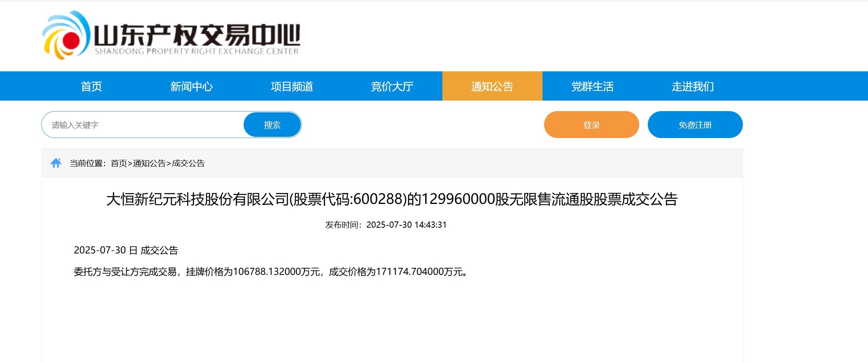Click the blue 免费注册 register button
Image resolution: width=868 pixels, height=363 pixels.
tap(695, 125)
